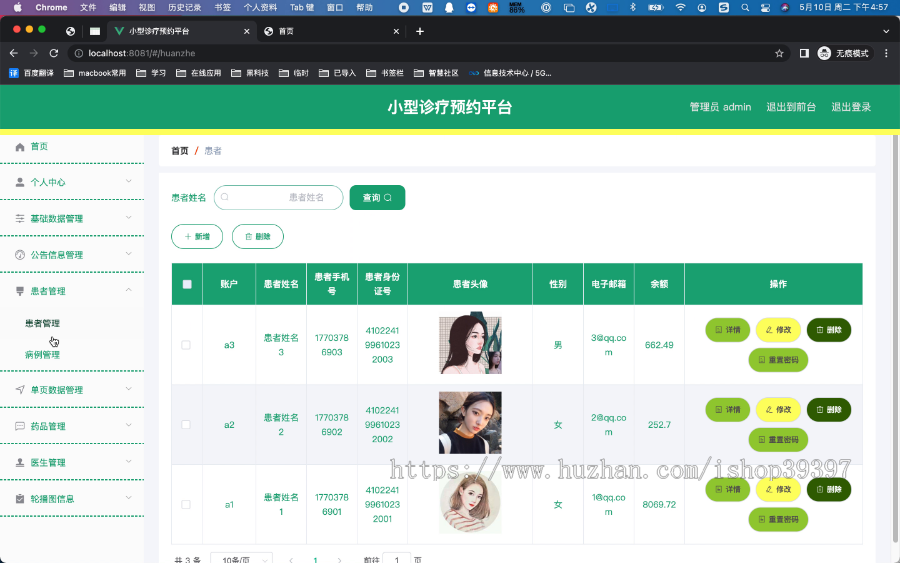
Task: Click the Bluetooth icon in menu bar
Action: (x=633, y=7)
